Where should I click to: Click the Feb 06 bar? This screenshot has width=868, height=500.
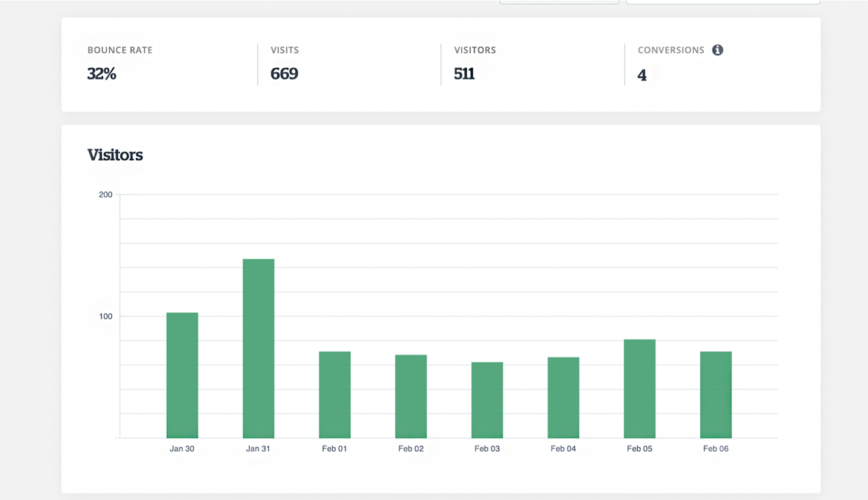pyautogui.click(x=716, y=394)
